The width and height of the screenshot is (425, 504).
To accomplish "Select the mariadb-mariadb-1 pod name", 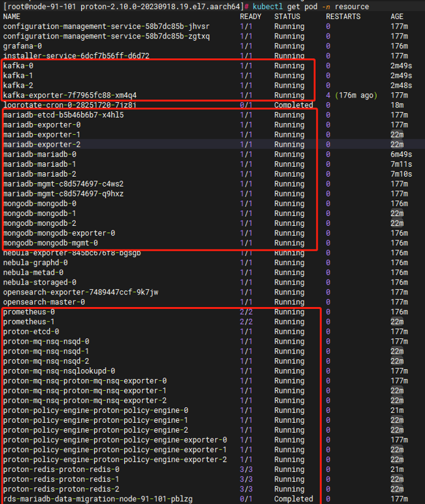I will (x=40, y=164).
